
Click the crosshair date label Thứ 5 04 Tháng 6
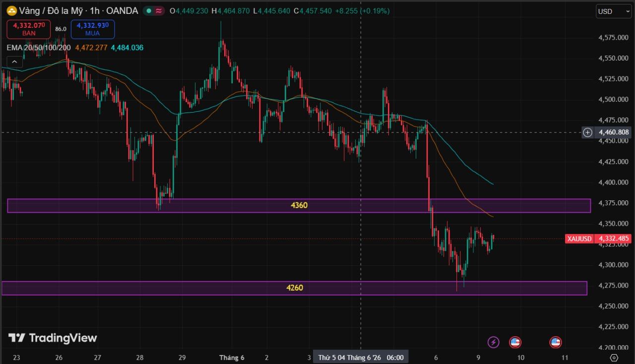pyautogui.click(x=361, y=358)
